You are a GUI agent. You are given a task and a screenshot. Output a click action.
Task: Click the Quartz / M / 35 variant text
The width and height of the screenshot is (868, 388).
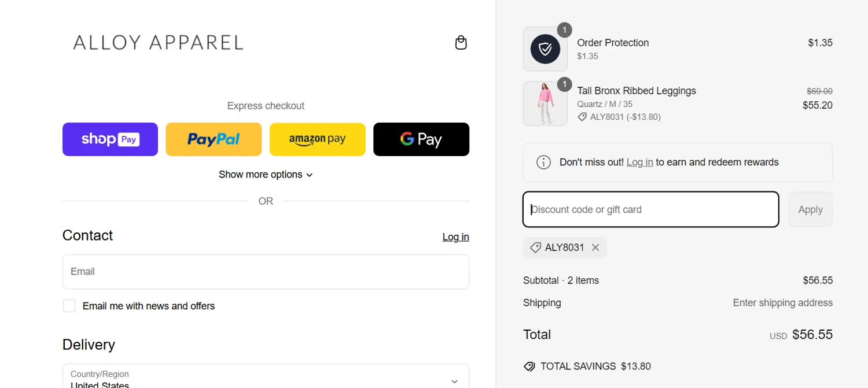[605, 104]
